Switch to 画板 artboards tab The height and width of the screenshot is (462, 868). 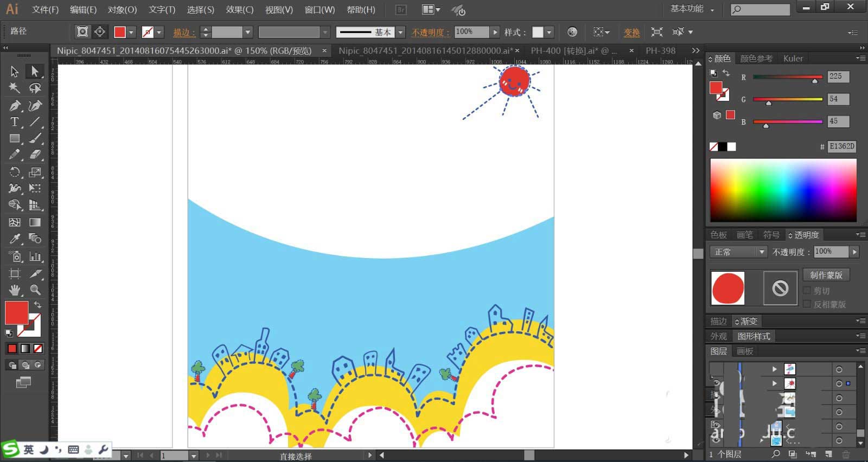coord(745,351)
